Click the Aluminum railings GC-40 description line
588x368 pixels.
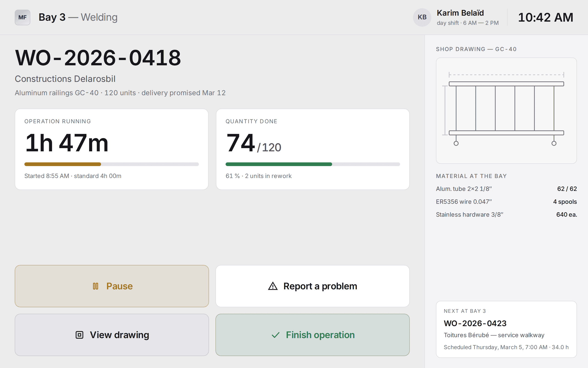coord(120,93)
